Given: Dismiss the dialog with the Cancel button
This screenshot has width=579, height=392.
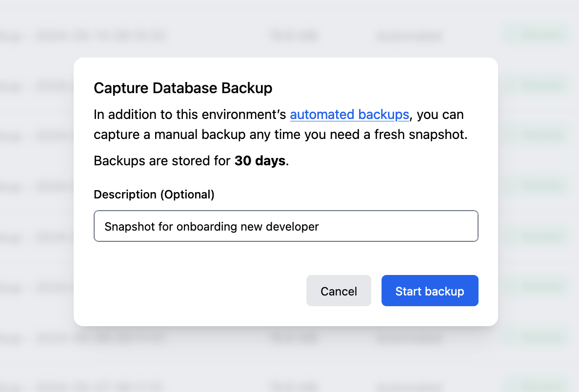Looking at the screenshot, I should pyautogui.click(x=339, y=291).
